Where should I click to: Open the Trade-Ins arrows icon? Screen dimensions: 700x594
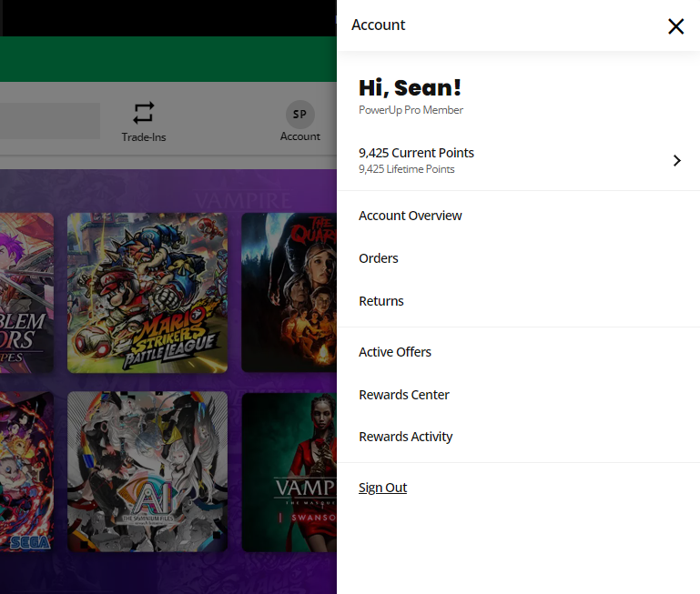coord(144,113)
